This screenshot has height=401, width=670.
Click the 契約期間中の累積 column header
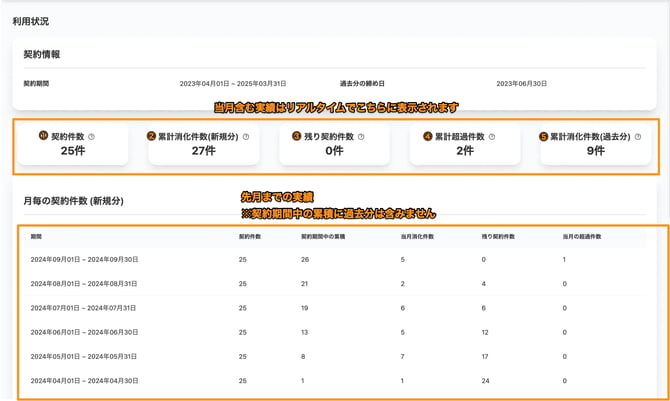point(323,237)
